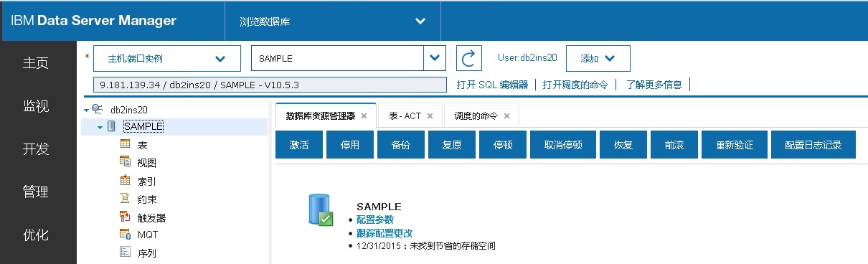Image resolution: width=868 pixels, height=264 pixels.
Task: Click the 了解更多信息 link
Action: 654,85
